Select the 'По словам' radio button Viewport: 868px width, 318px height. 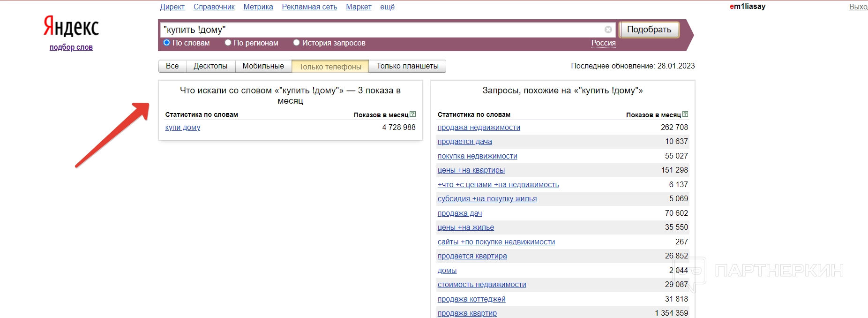(166, 43)
